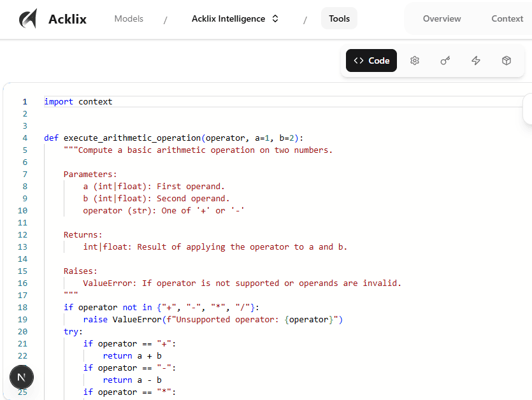
Task: Click the up-down chevron beside Acklix Intelligence
Action: (275, 19)
